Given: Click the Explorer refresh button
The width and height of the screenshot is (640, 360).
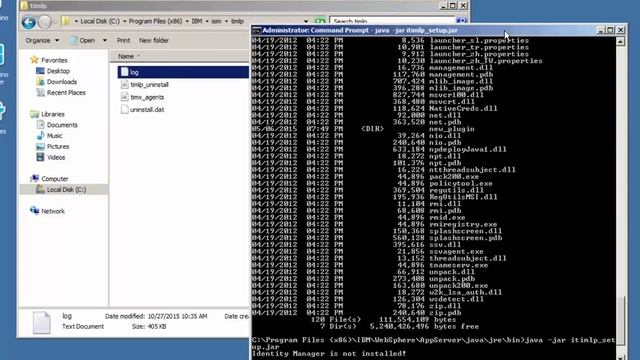Looking at the screenshot, I should tap(320, 21).
